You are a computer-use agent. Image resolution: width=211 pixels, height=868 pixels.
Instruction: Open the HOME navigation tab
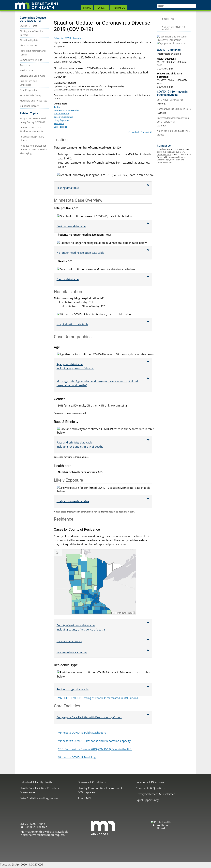pos(87,7)
